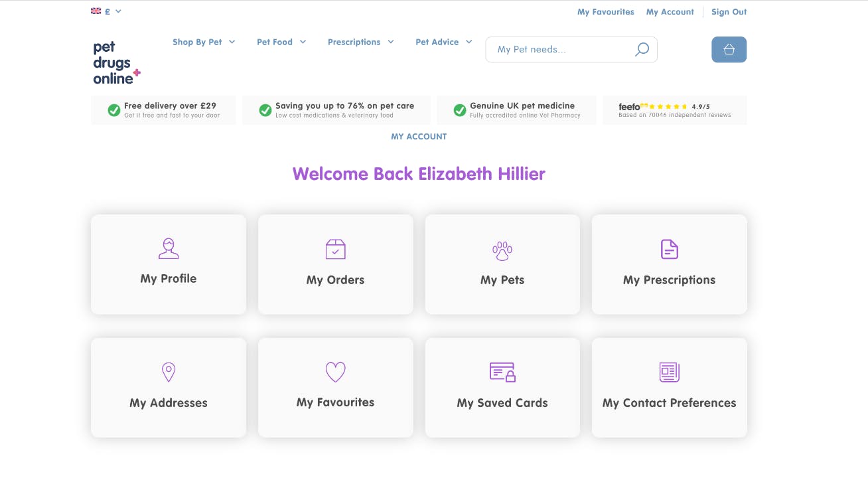The width and height of the screenshot is (868, 478).
Task: Select the search magnifier icon
Action: click(x=641, y=49)
